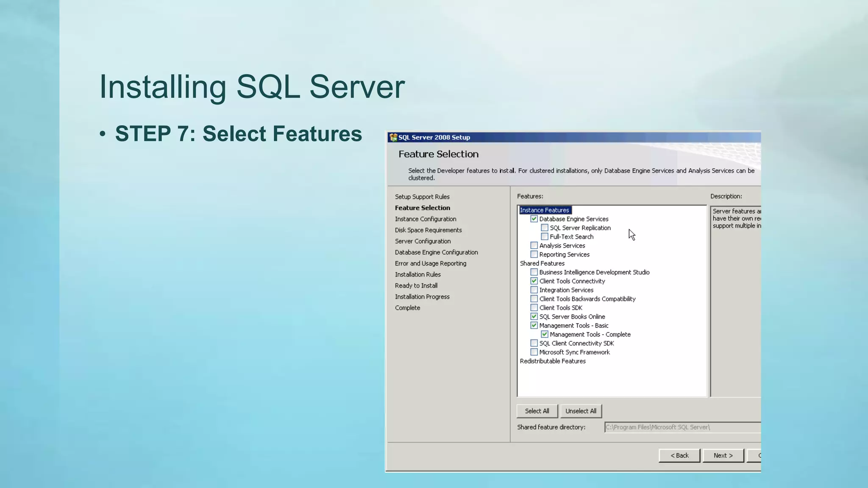The width and height of the screenshot is (868, 488).
Task: Tick the Client Tools SDK checkbox
Action: (x=534, y=308)
